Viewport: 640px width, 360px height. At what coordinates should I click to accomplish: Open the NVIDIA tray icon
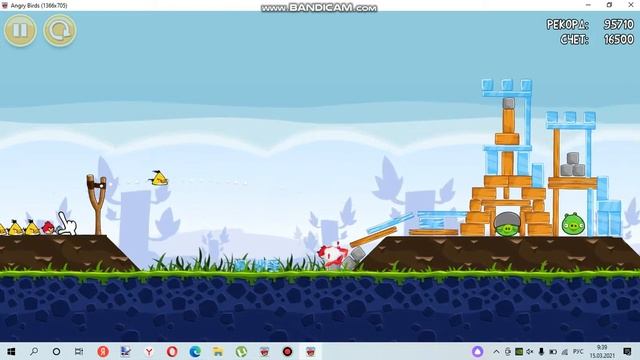519,351
